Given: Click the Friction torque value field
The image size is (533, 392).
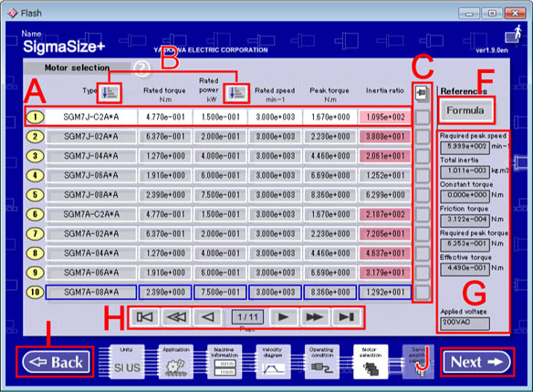Looking at the screenshot, I should click(x=465, y=221).
